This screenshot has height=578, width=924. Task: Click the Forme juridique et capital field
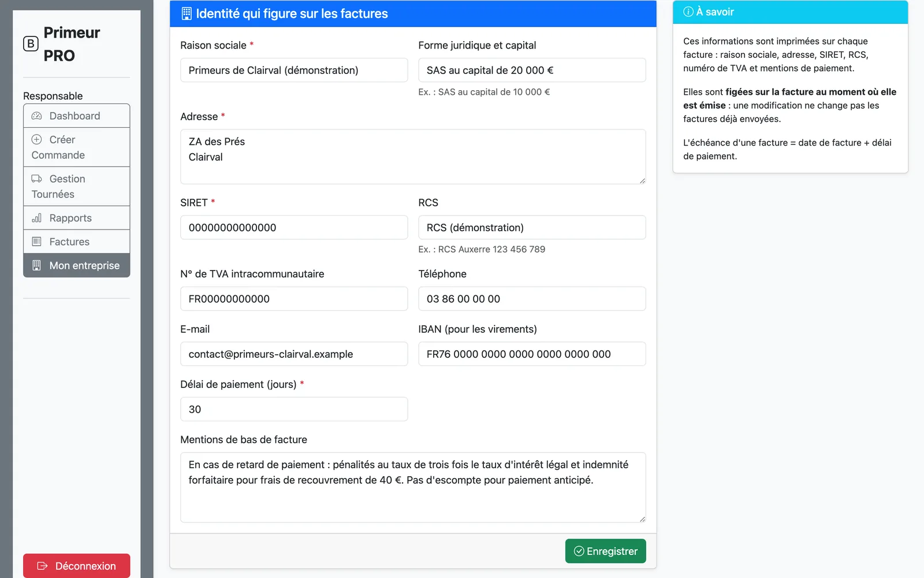click(532, 70)
